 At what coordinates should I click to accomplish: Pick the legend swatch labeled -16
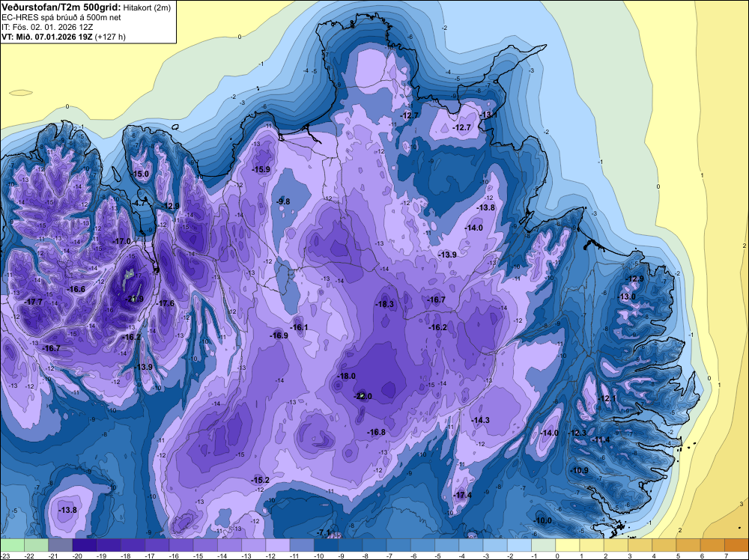pos(181,545)
